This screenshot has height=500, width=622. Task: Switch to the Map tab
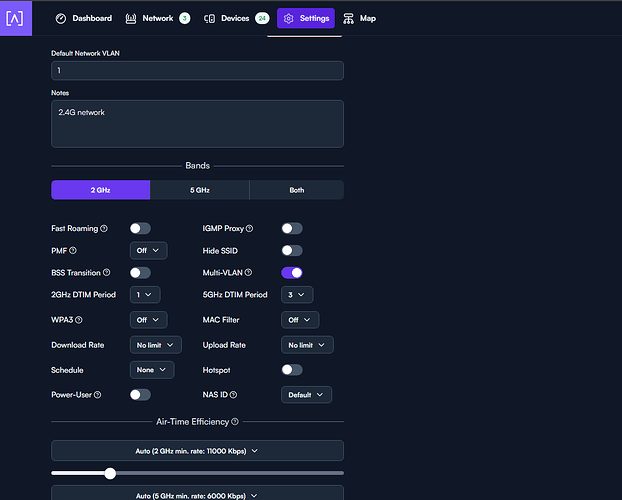pos(360,18)
